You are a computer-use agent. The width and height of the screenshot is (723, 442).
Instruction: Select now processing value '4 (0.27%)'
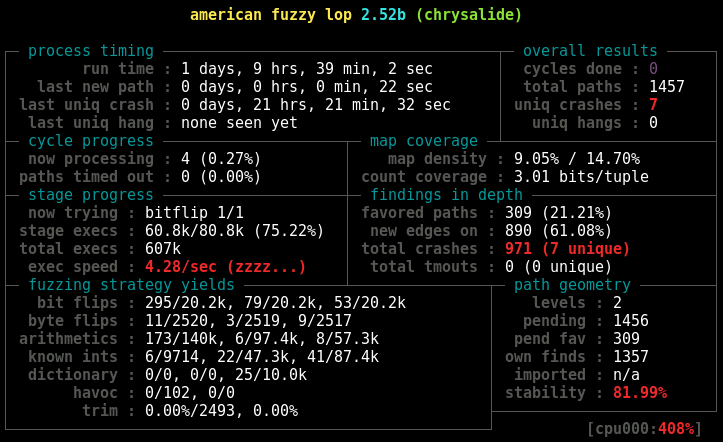[221, 159]
